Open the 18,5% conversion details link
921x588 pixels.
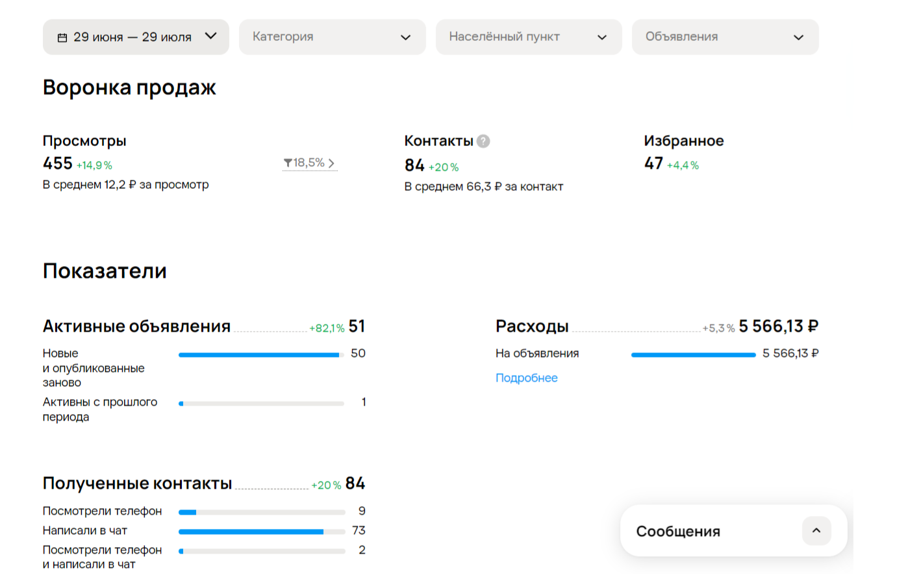(310, 163)
